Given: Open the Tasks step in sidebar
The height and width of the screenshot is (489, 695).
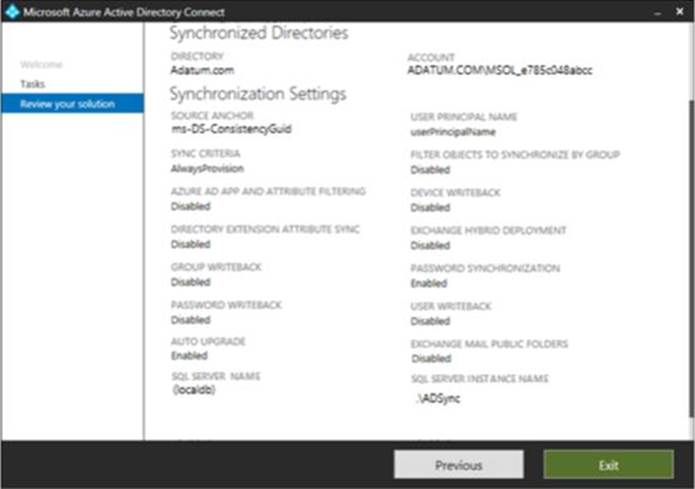Looking at the screenshot, I should (x=32, y=84).
